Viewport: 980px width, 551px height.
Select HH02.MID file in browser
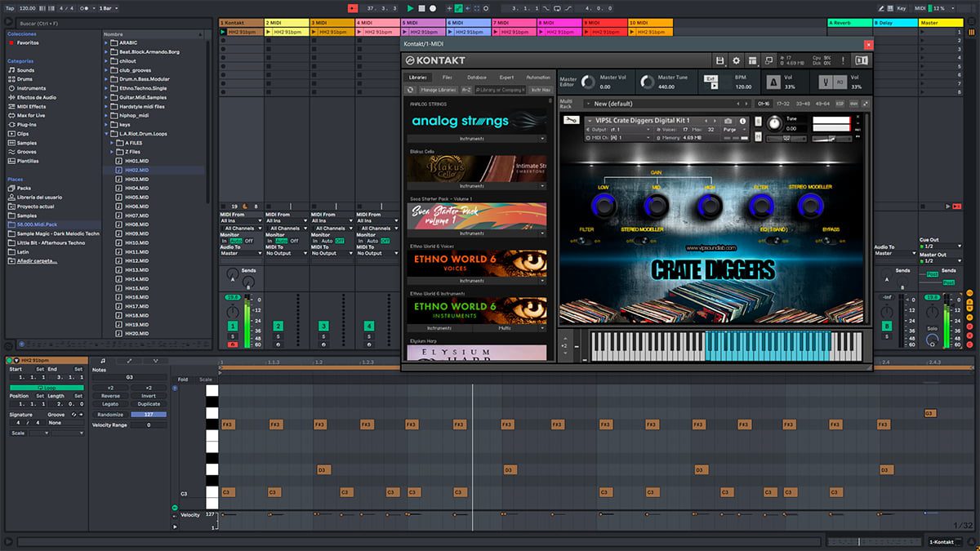click(137, 170)
